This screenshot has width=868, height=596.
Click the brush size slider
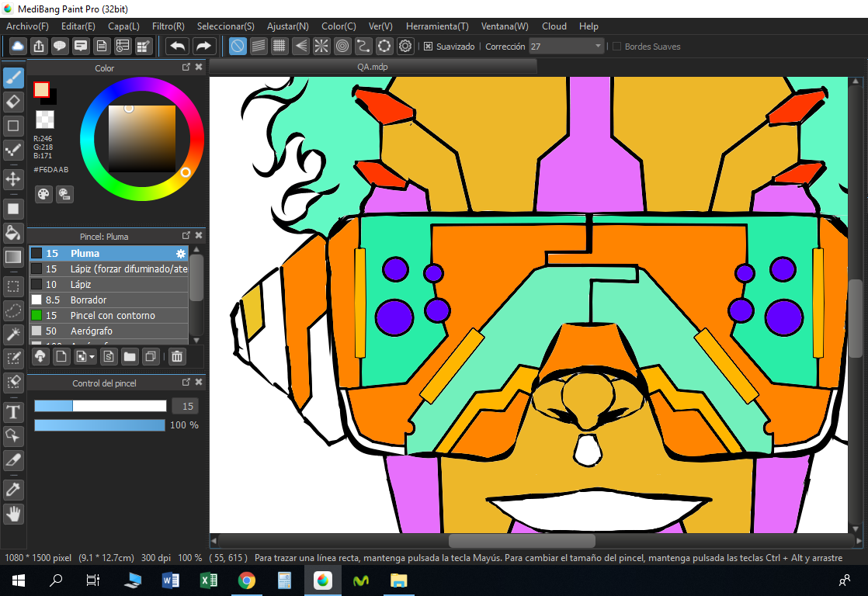[100, 406]
